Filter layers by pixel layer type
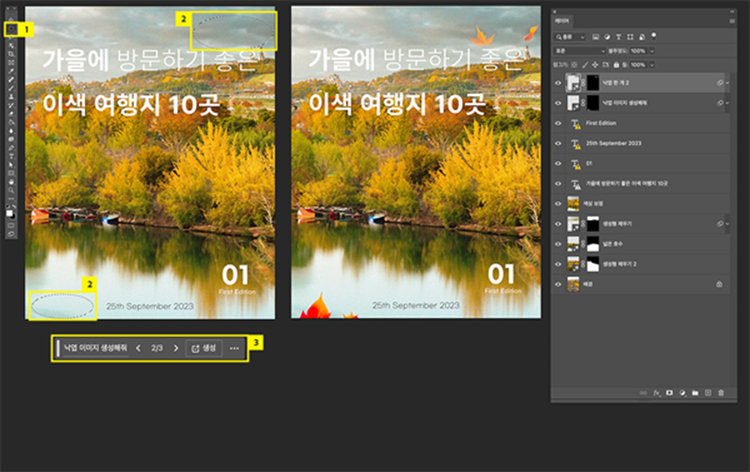This screenshot has width=750, height=472. coord(596,37)
